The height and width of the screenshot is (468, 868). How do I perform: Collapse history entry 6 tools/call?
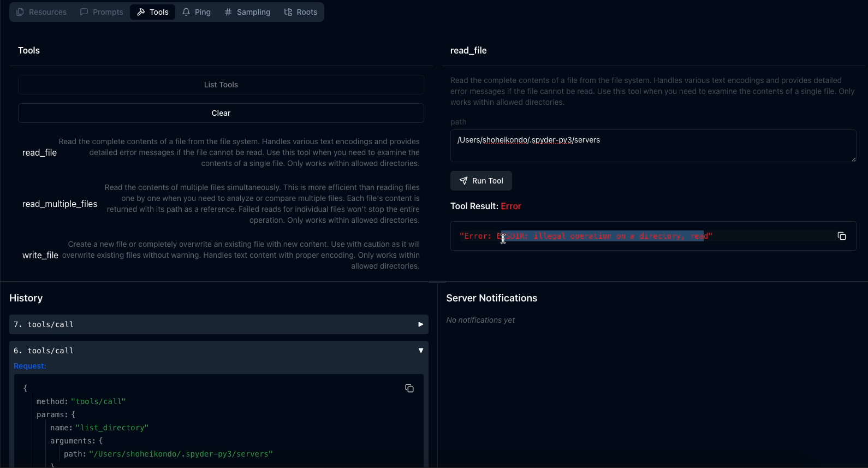pyautogui.click(x=420, y=351)
